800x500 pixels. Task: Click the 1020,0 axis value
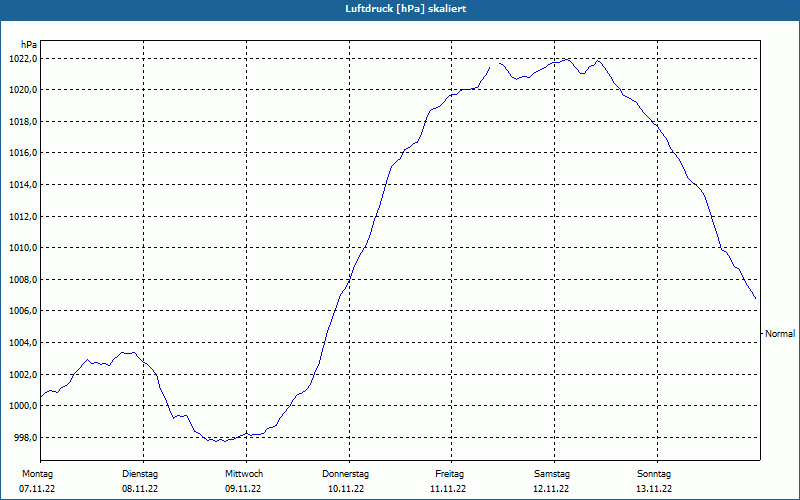point(23,90)
